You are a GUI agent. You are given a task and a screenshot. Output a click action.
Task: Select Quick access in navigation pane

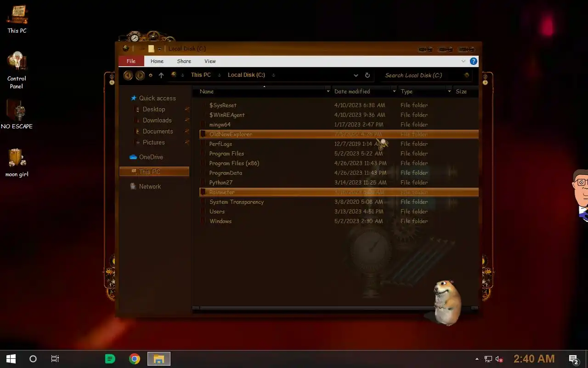[153, 98]
